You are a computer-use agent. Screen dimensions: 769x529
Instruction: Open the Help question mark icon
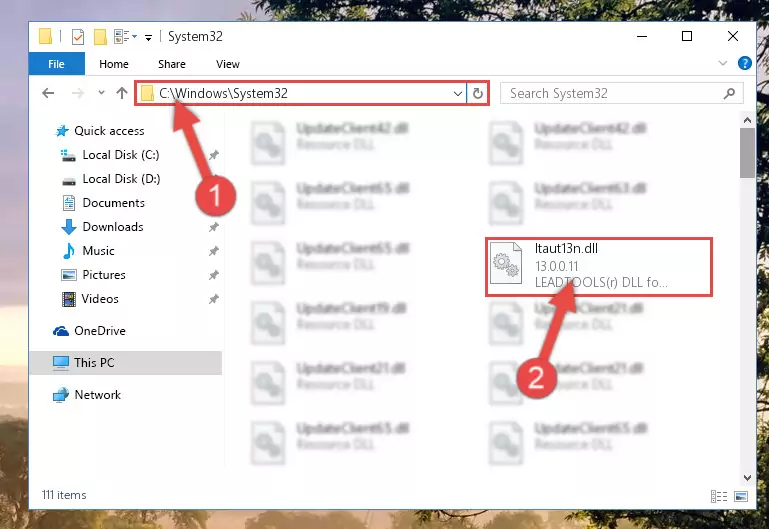[x=744, y=63]
